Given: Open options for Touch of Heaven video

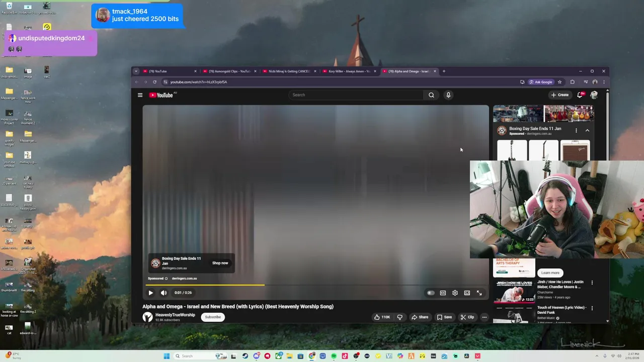Looking at the screenshot, I should tap(592, 308).
